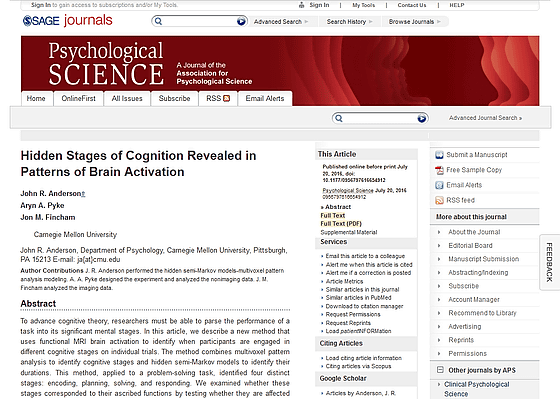Click the RSS feed orange icon in sidebar

439,200
